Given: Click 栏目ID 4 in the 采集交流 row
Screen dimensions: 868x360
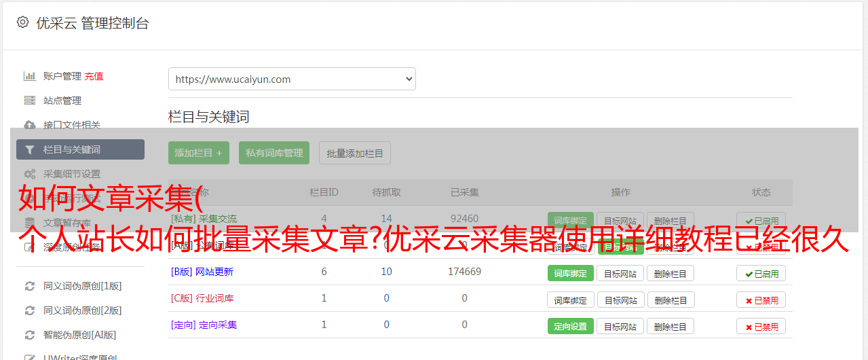Looking at the screenshot, I should pos(324,219).
